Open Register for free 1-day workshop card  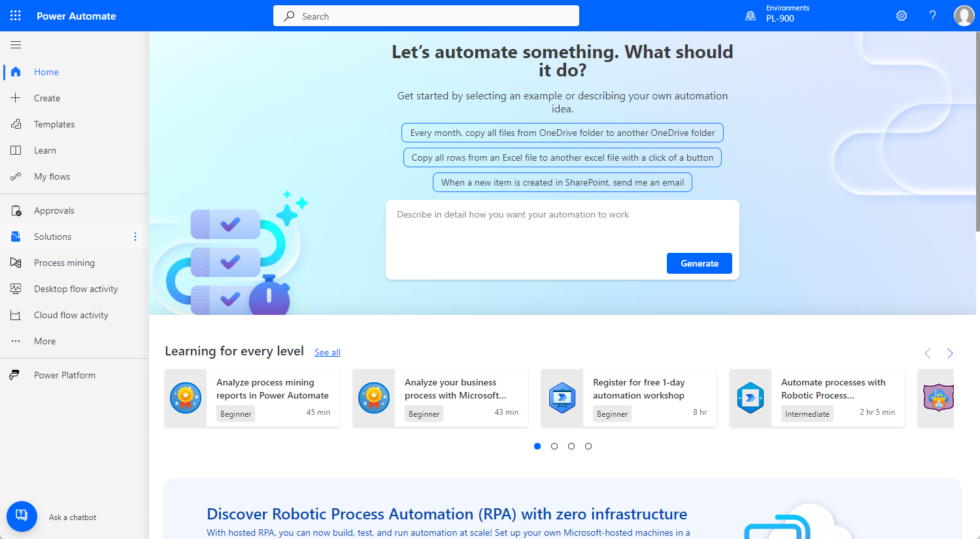[629, 398]
